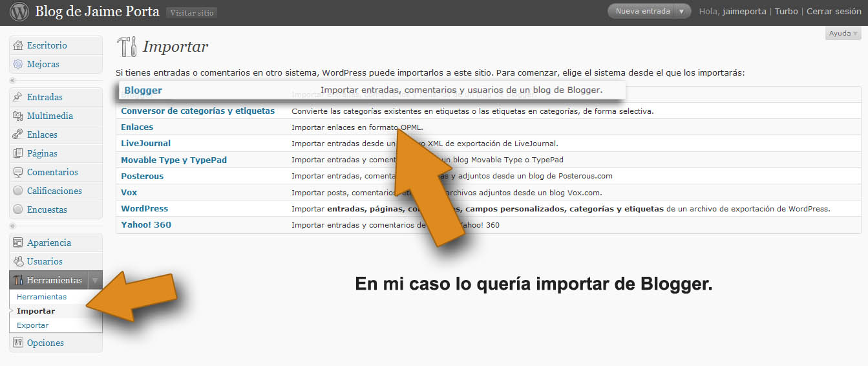The height and width of the screenshot is (366, 868).
Task: Click the Entradas pushpin icon
Action: tap(18, 97)
